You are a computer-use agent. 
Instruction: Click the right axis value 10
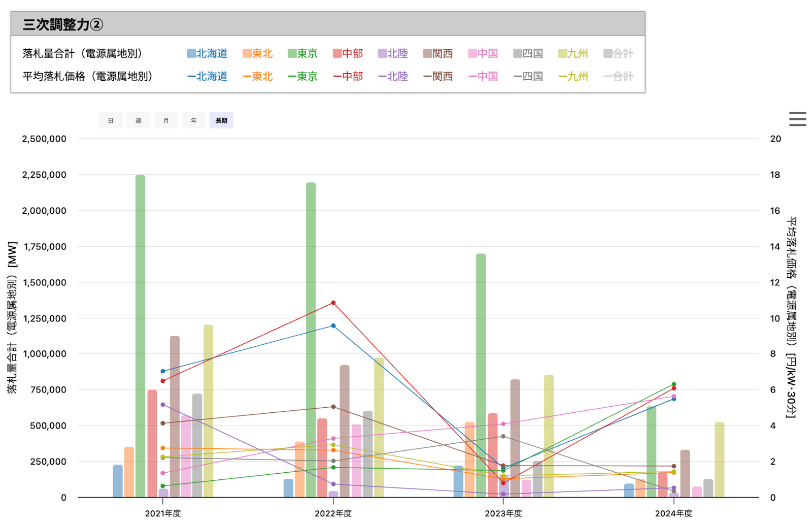click(x=775, y=318)
